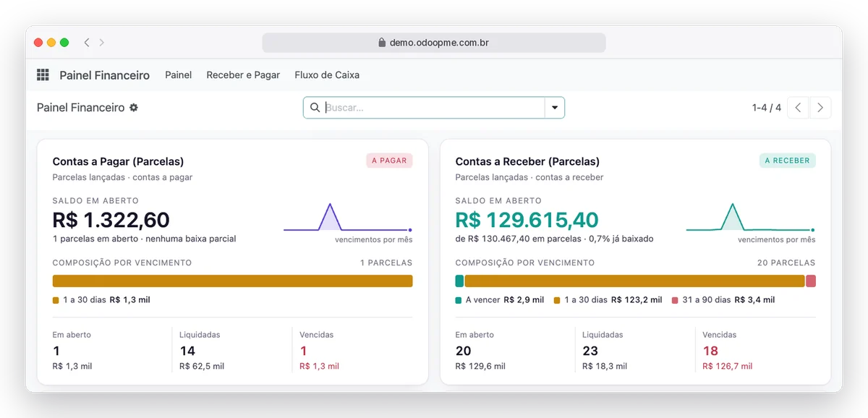The height and width of the screenshot is (418, 868).
Task: Click the Painel Financeiro breadcrumb title
Action: click(x=81, y=108)
